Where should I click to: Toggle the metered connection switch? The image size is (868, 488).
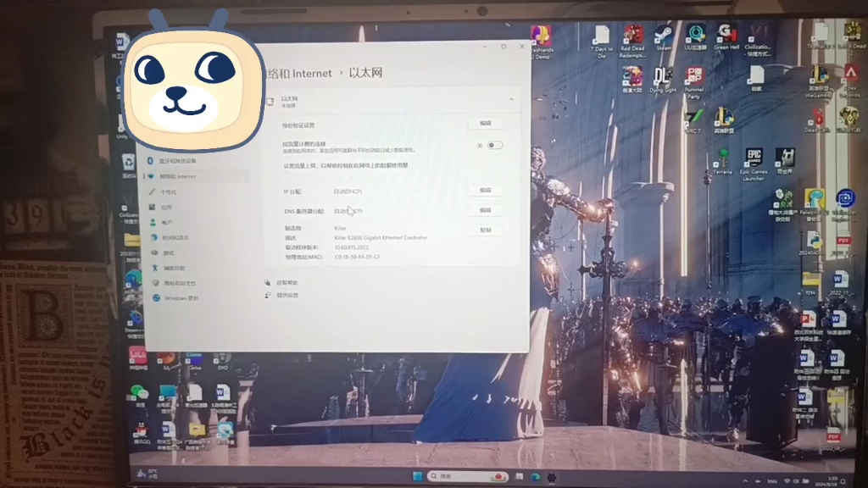tap(495, 146)
